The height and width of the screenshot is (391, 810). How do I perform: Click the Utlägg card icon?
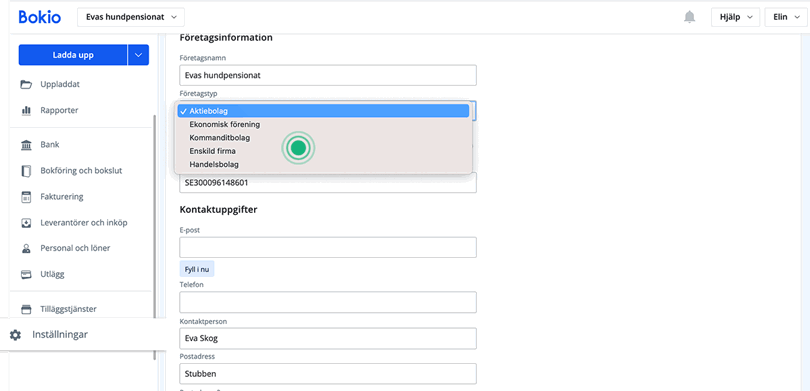tap(26, 274)
